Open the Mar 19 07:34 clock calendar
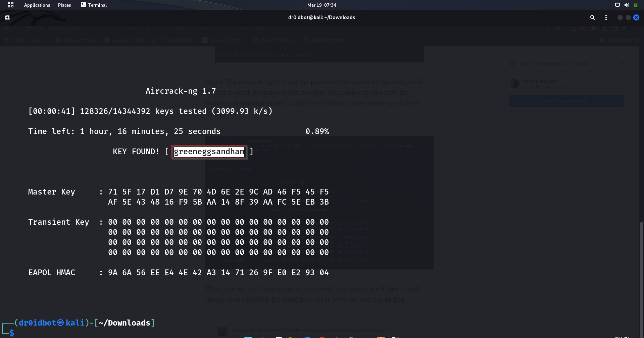644x338 pixels. [321, 5]
